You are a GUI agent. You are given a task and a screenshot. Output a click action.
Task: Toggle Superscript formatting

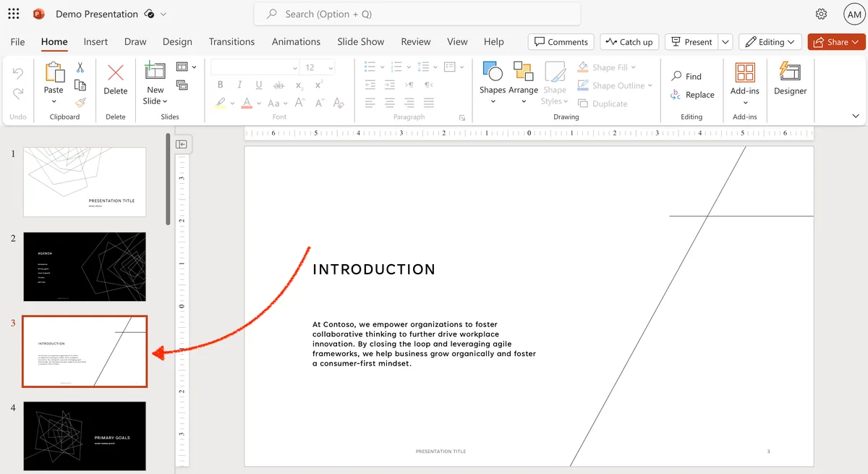(319, 85)
